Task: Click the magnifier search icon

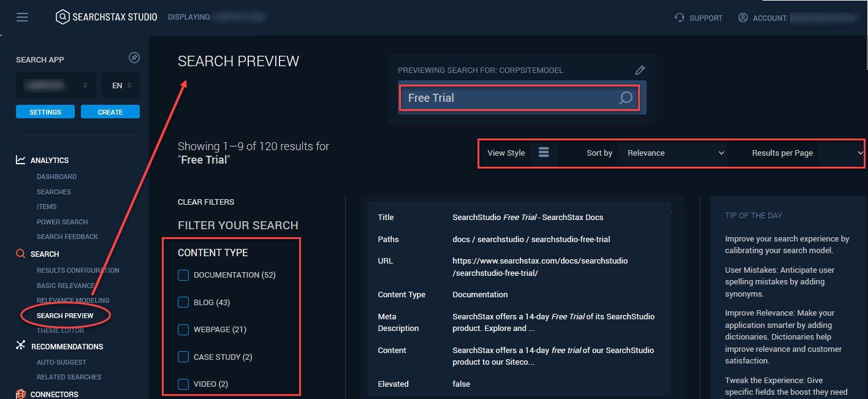Action: pos(625,98)
